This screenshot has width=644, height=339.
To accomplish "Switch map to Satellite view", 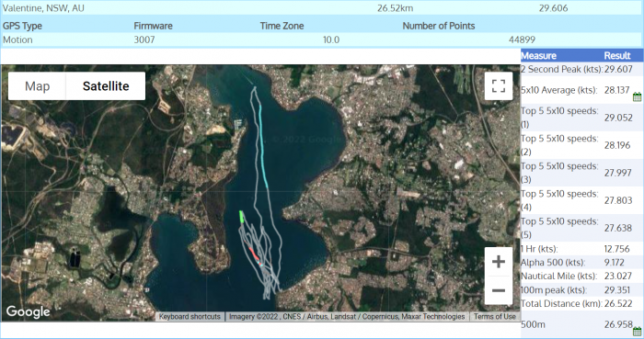I will 106,86.
